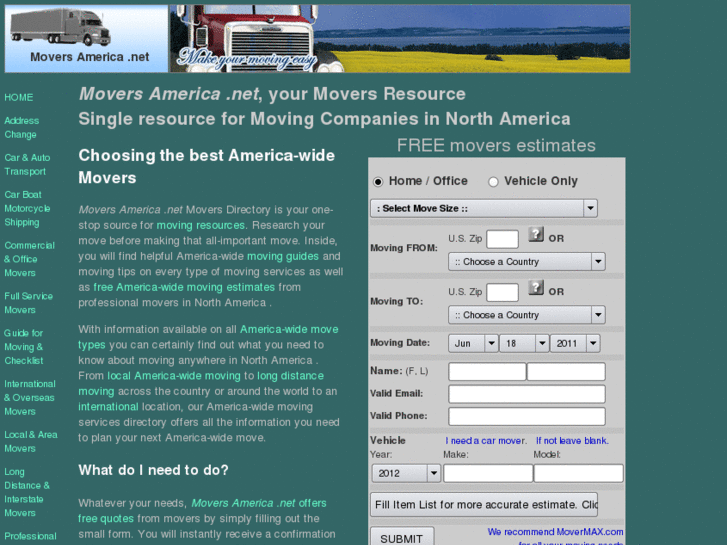Image resolution: width=727 pixels, height=545 pixels.
Task: Click Fill Item List for more accurate estimate
Action: pyautogui.click(x=484, y=505)
